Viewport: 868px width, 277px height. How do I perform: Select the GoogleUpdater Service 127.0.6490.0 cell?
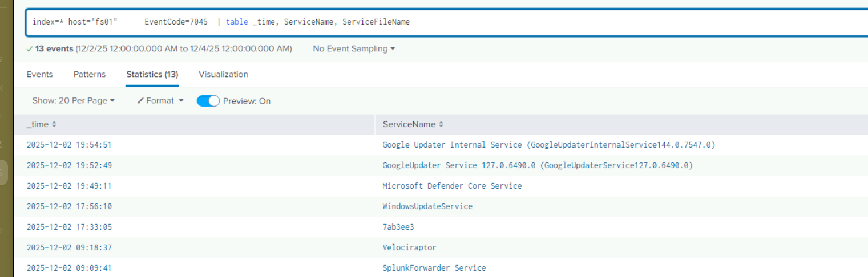pos(538,165)
